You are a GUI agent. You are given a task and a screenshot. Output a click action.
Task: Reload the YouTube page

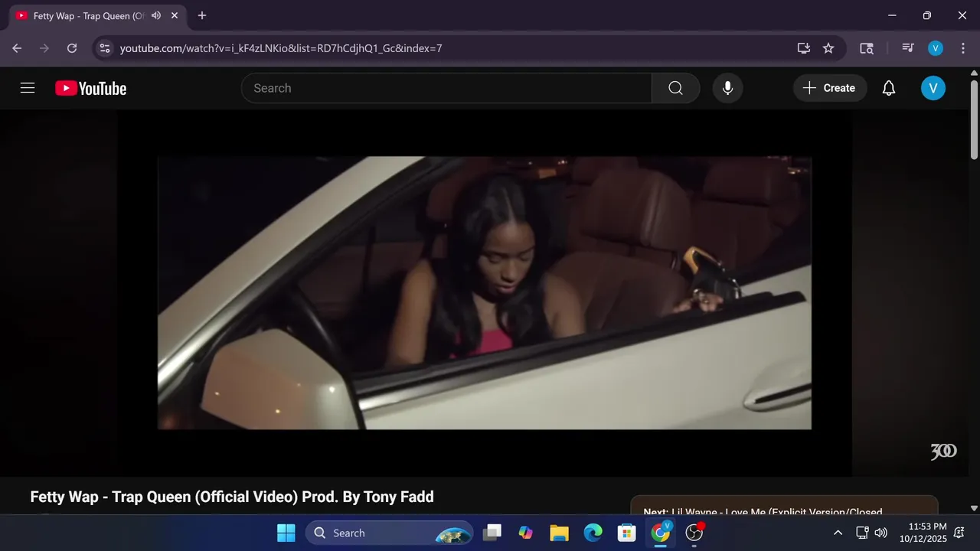(x=72, y=48)
